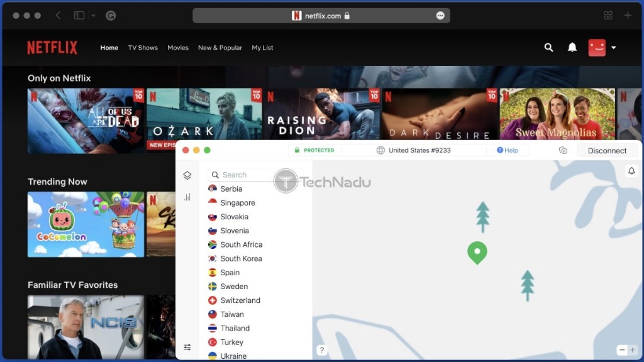Click the Trending Now row heading
Screen dimensions: 644x362
click(57, 182)
